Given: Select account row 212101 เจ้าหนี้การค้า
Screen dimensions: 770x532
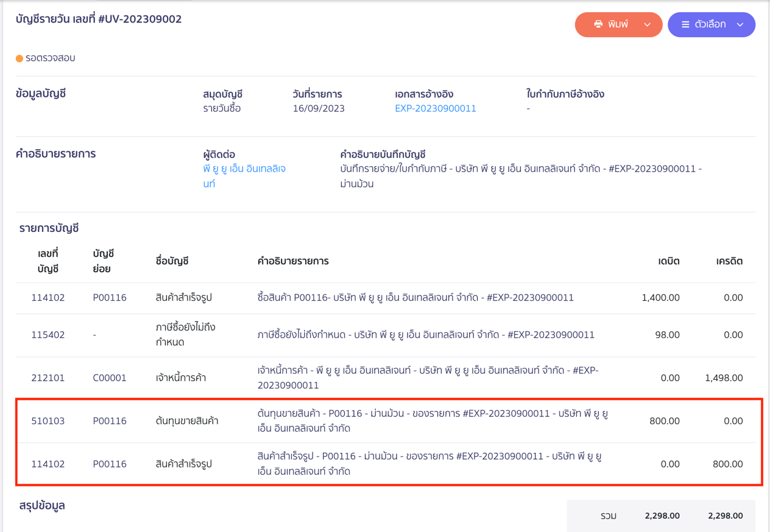Looking at the screenshot, I should pos(48,378).
